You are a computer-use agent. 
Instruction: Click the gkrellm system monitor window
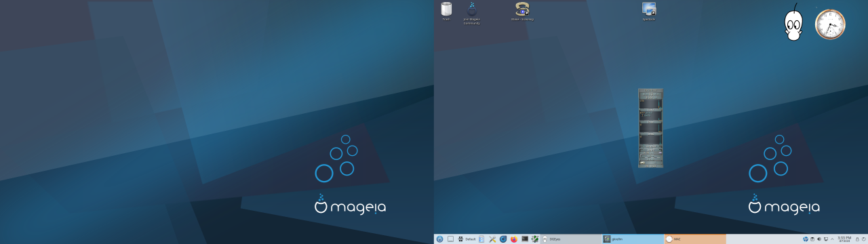pyautogui.click(x=650, y=128)
